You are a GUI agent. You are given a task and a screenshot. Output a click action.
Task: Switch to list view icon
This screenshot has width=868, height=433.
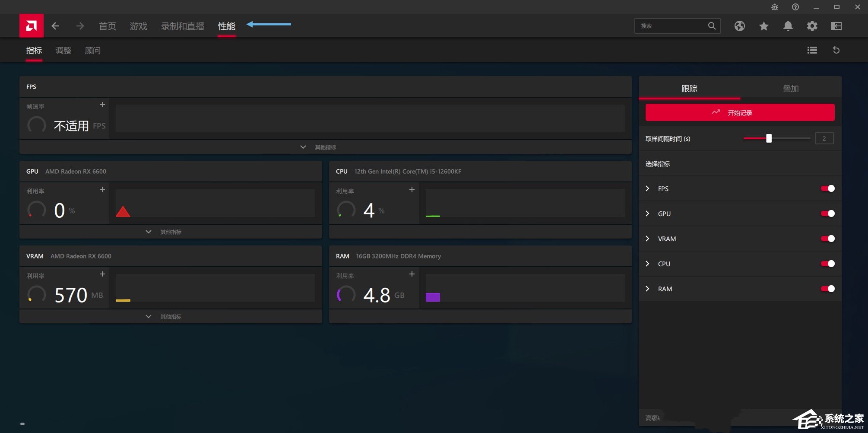point(812,50)
